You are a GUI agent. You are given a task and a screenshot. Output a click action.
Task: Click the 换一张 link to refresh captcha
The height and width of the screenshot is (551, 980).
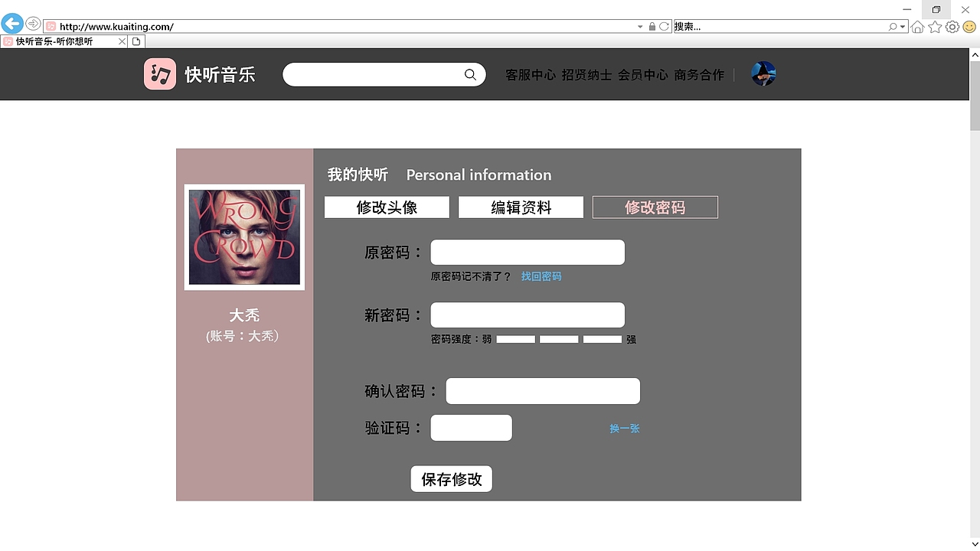pos(623,429)
